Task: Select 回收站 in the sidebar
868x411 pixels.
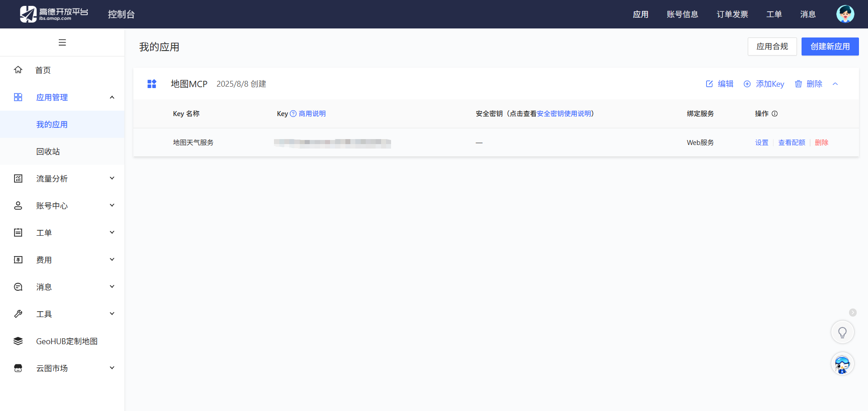Action: tap(62, 151)
